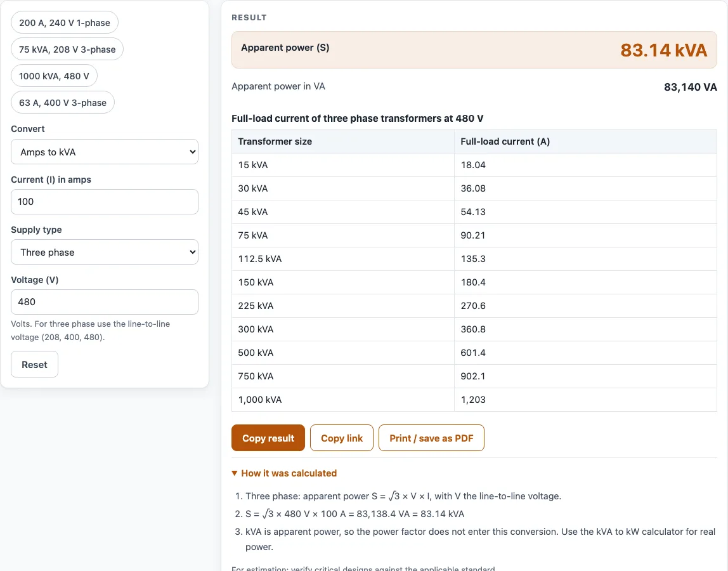This screenshot has width=728, height=571.
Task: Focus the Current (I) in amps field
Action: click(105, 202)
